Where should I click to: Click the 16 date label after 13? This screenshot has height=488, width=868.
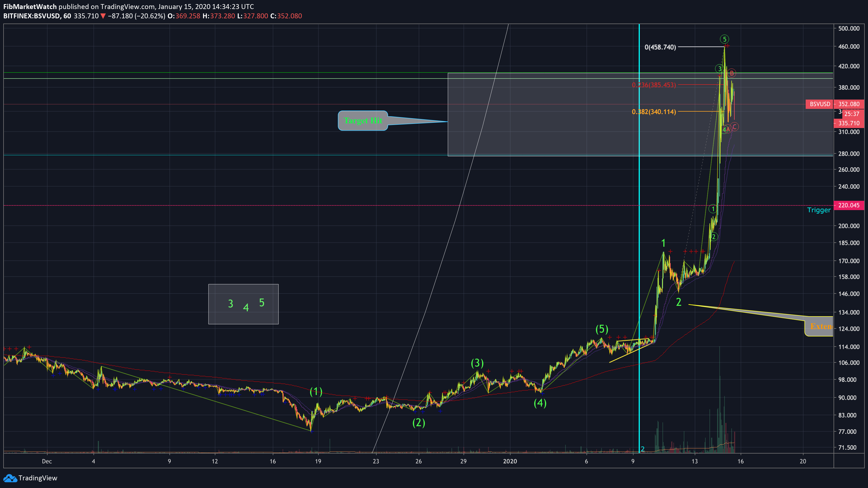click(x=740, y=461)
